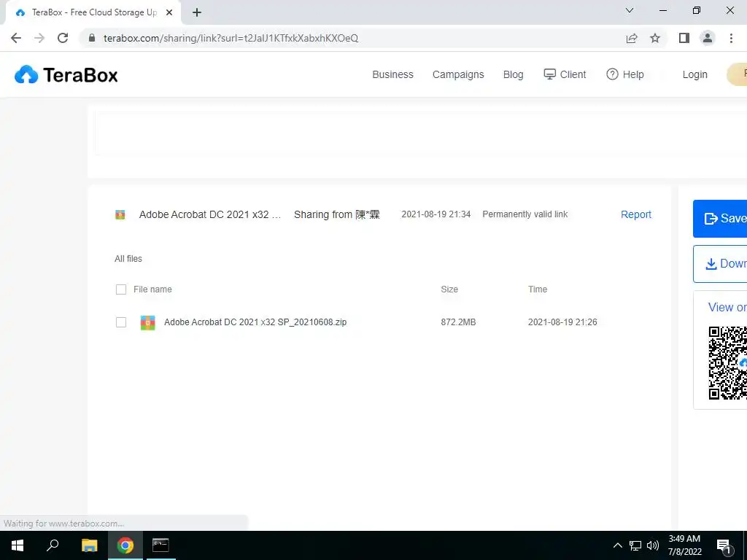Select all files checkbox in header

(x=121, y=289)
